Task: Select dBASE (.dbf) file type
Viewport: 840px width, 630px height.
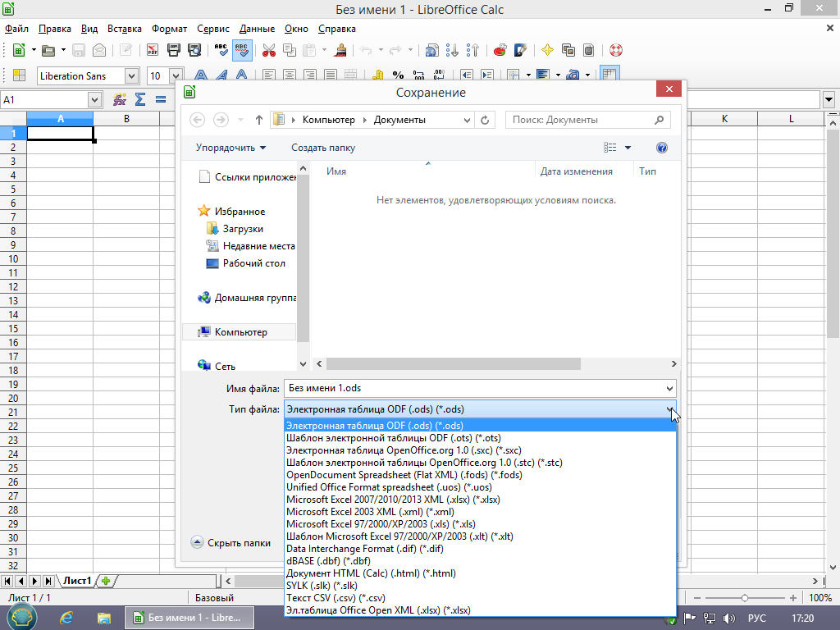Action: pyautogui.click(x=480, y=561)
